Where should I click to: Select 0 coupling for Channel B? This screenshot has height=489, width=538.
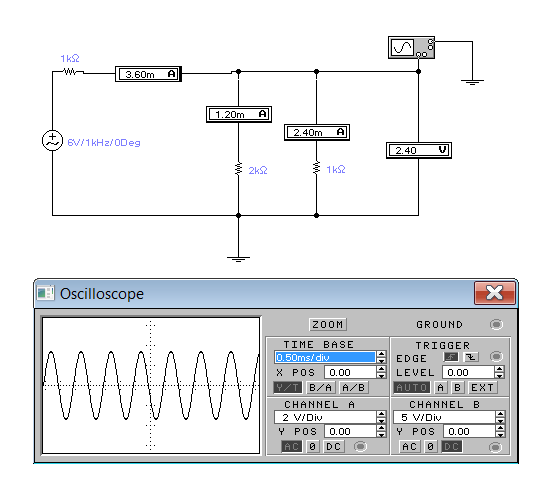(x=431, y=447)
